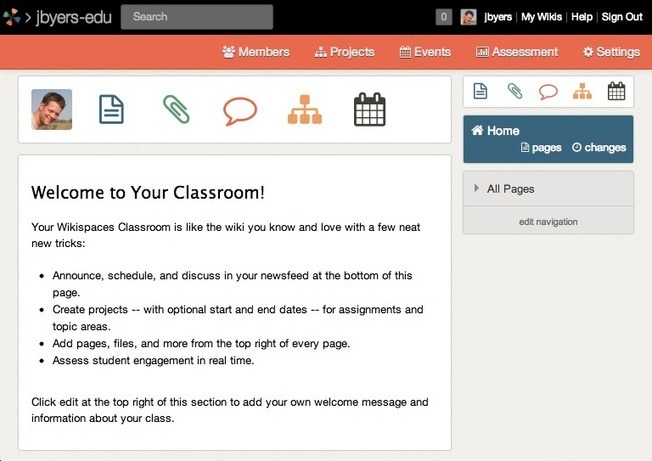This screenshot has width=652, height=461.
Task: Click small calendar icon in sidebar toolbar
Action: point(616,92)
